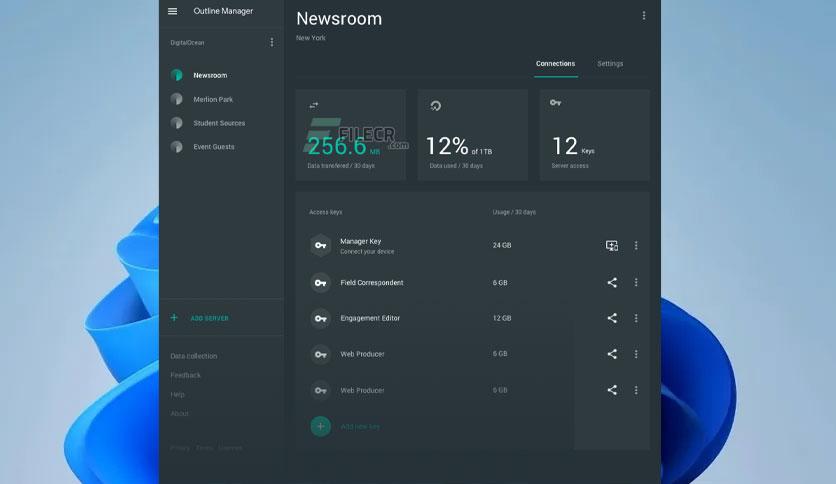This screenshot has height=484, width=836.
Task: Open the Help link in sidebar
Action: [x=178, y=394]
